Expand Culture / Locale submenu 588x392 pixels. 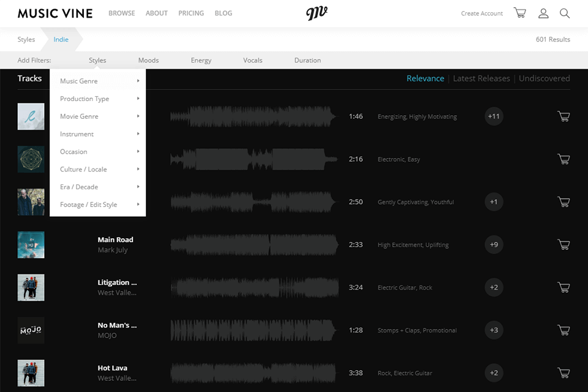pyautogui.click(x=98, y=169)
